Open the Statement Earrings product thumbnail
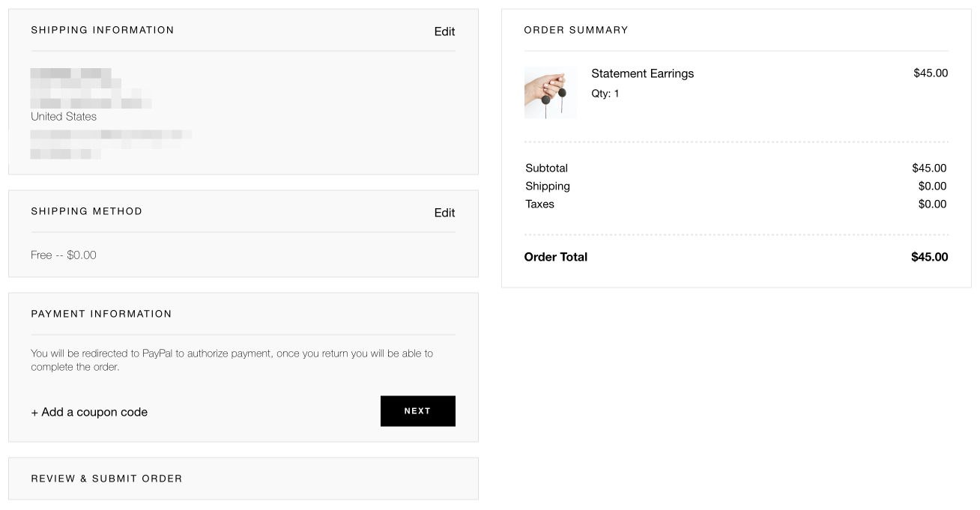The height and width of the screenshot is (510, 980). click(x=550, y=92)
